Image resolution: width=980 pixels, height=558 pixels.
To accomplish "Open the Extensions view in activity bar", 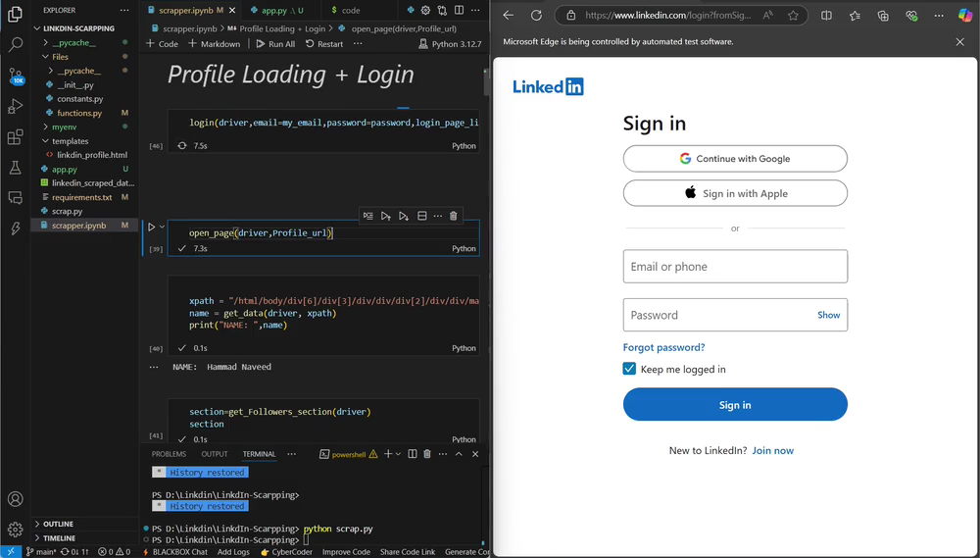I will 15,136.
